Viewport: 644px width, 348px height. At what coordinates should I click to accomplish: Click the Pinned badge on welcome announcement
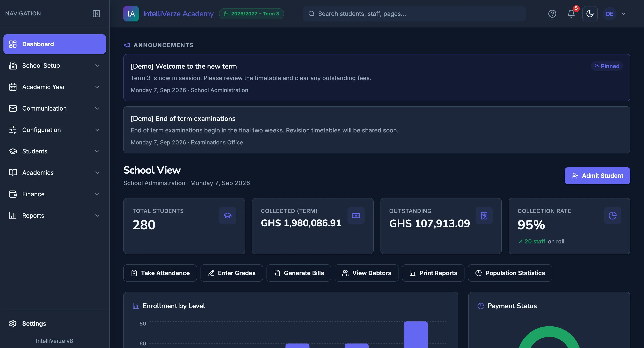tap(607, 66)
